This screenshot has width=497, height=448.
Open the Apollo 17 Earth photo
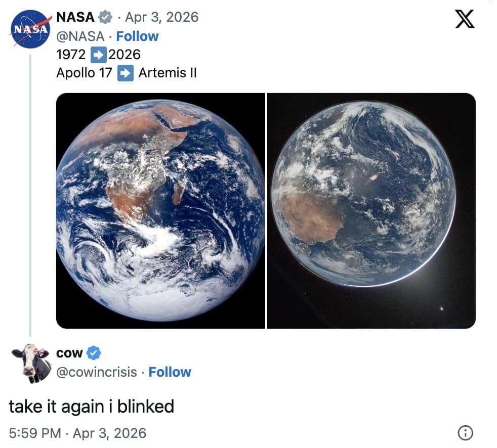coord(160,211)
